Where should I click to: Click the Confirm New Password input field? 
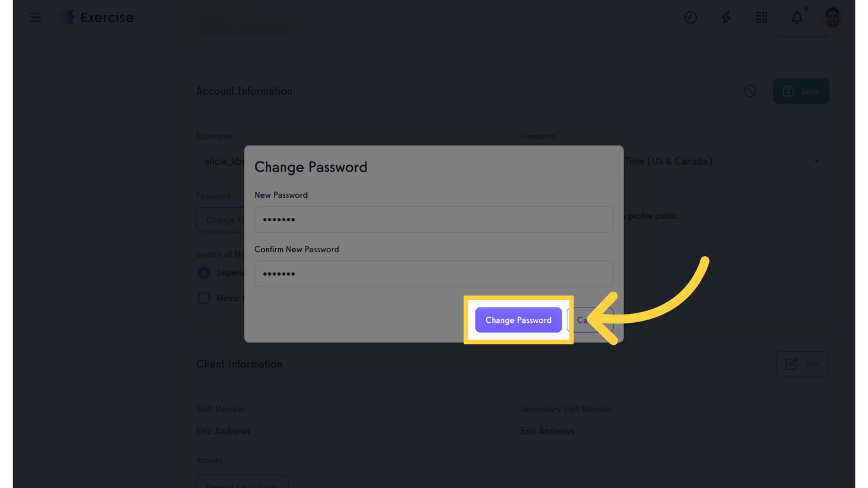pos(434,273)
